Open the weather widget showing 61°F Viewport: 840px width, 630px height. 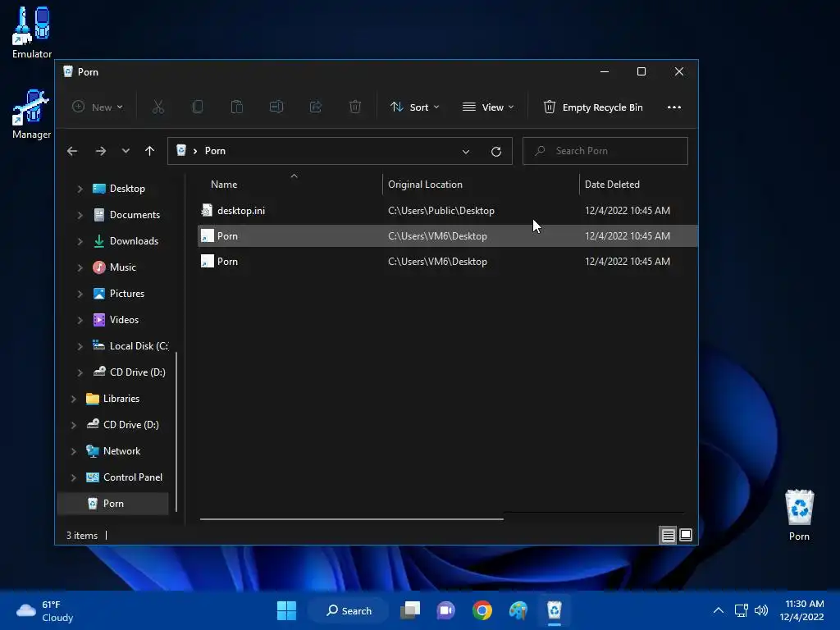(45, 610)
